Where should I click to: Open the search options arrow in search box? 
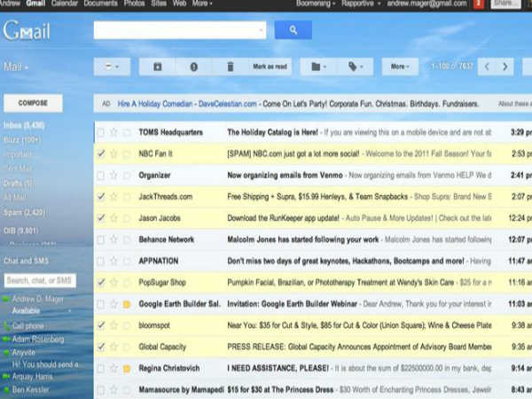[x=261, y=30]
